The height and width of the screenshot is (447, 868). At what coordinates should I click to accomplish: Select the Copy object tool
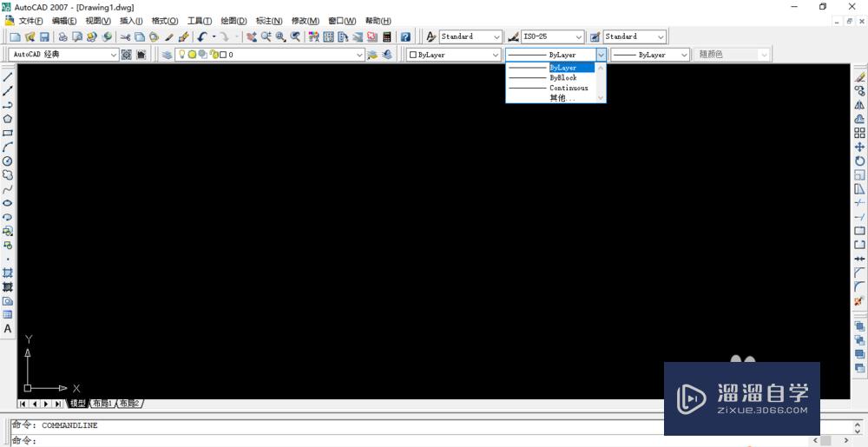point(859,91)
